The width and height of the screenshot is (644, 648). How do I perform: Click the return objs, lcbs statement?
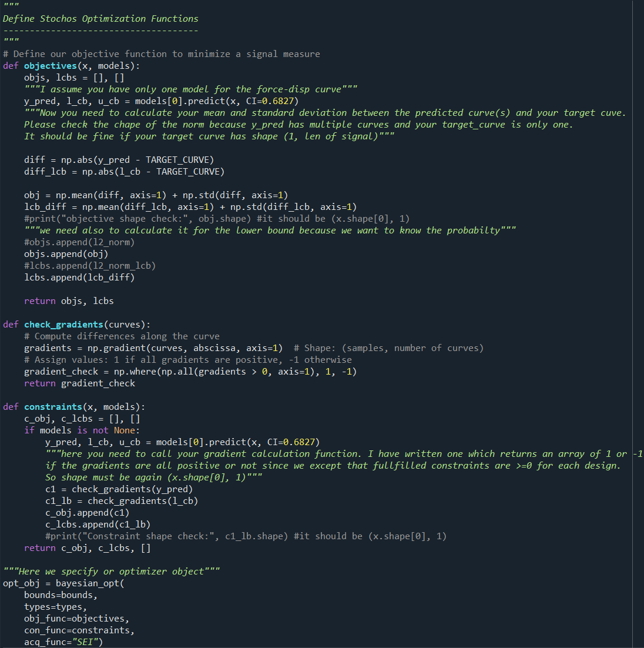tap(69, 301)
